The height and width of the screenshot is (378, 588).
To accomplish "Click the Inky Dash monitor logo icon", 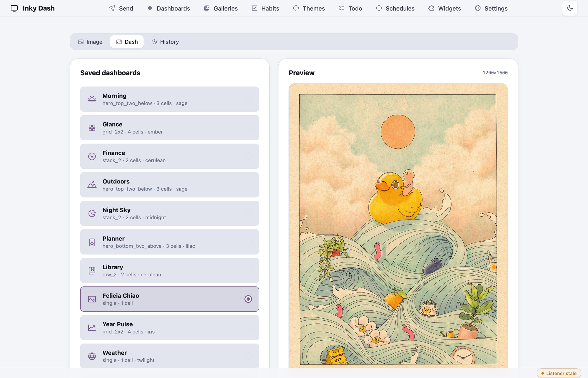I will 14,8.
